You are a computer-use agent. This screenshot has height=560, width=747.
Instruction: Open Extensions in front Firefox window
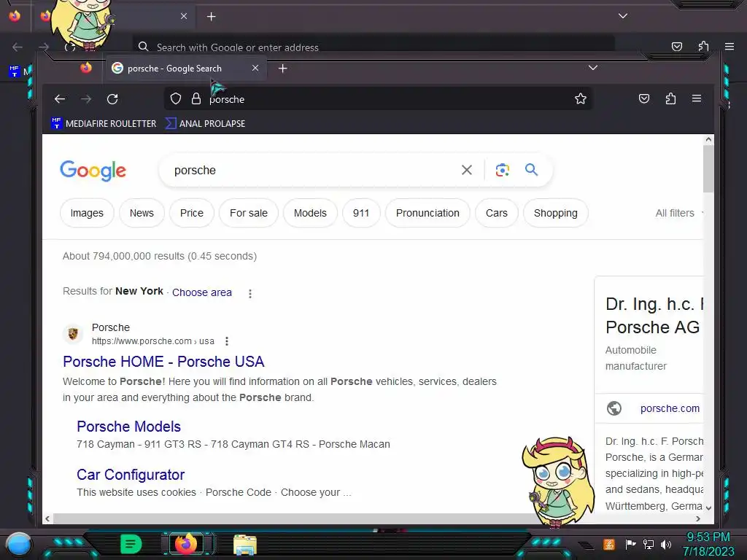pyautogui.click(x=671, y=99)
